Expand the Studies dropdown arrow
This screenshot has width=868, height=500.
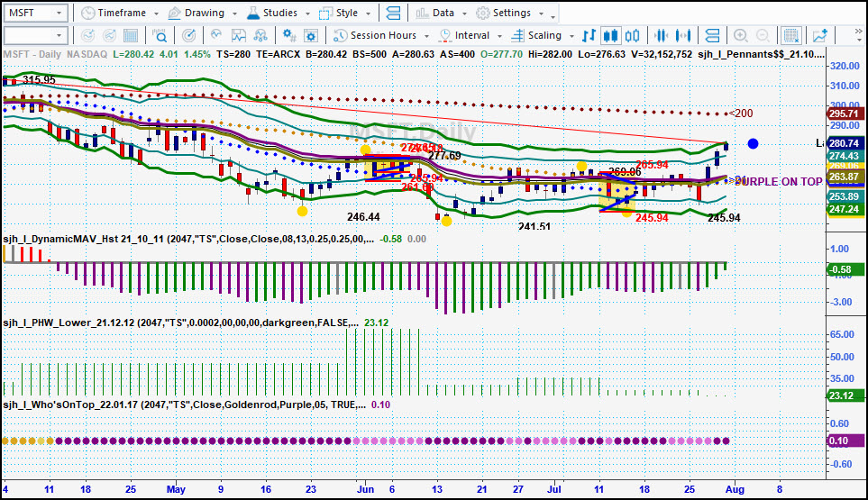pos(307,14)
